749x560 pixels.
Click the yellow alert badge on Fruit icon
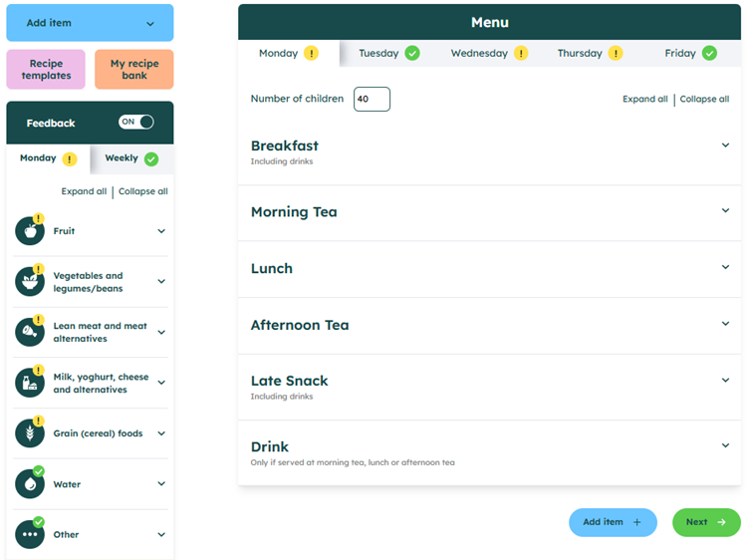38,218
